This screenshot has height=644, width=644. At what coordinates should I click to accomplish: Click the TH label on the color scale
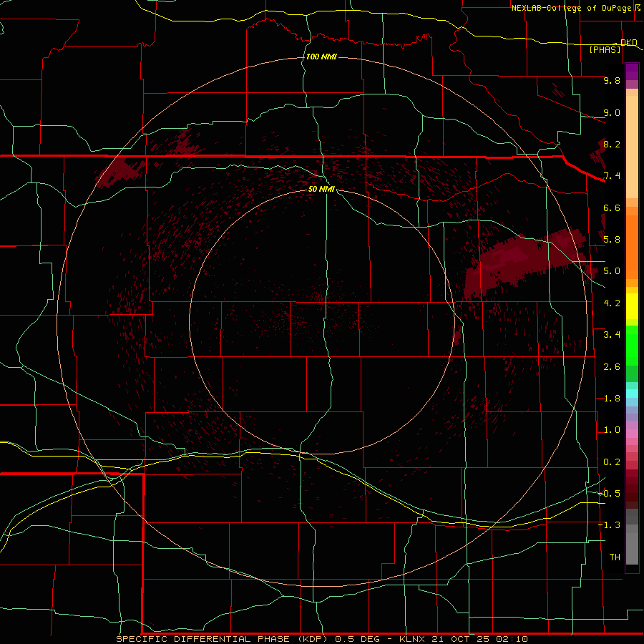[615, 557]
